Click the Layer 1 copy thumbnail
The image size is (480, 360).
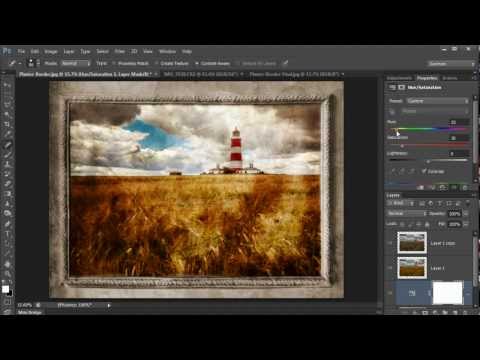coord(412,242)
